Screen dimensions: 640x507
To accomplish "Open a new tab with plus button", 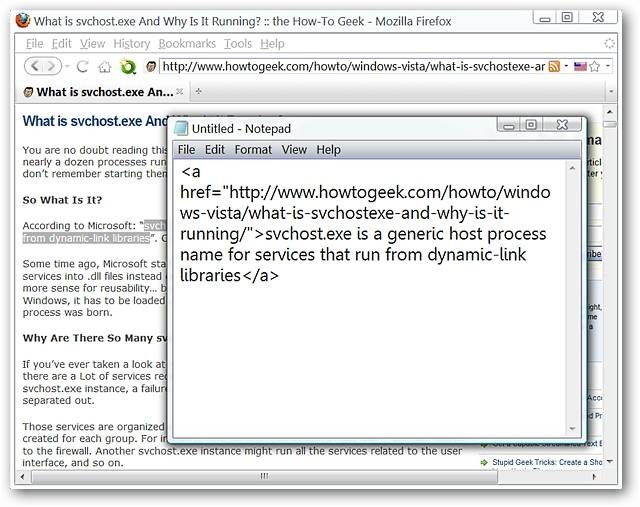I will click(198, 91).
